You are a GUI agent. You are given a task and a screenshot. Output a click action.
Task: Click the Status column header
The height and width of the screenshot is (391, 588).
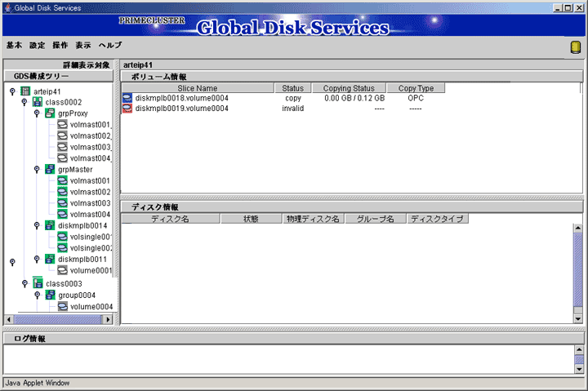pyautogui.click(x=293, y=88)
